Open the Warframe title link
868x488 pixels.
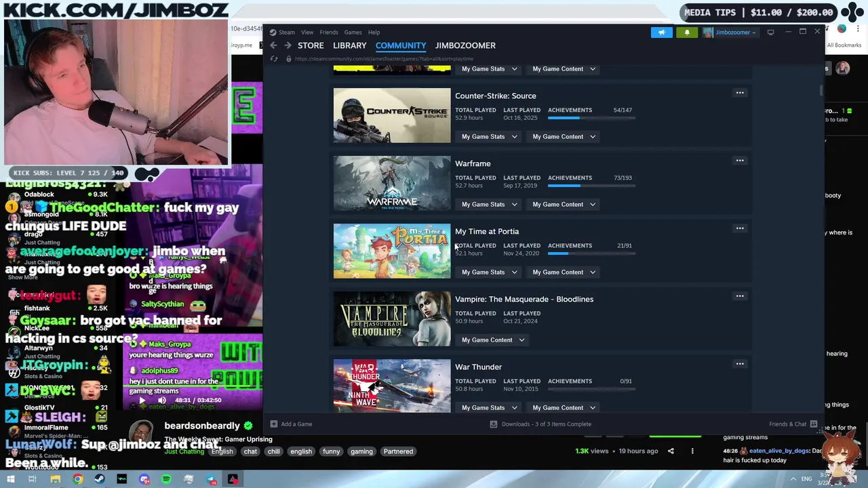tap(473, 163)
